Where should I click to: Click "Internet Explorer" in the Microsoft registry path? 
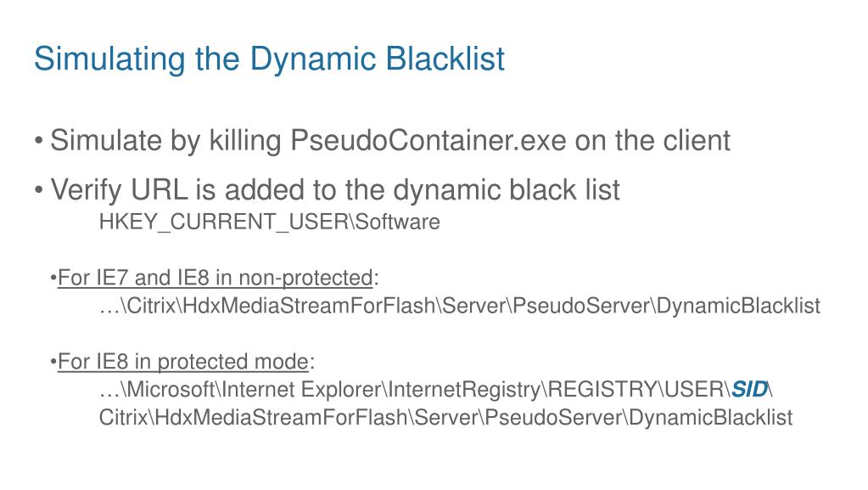[302, 389]
